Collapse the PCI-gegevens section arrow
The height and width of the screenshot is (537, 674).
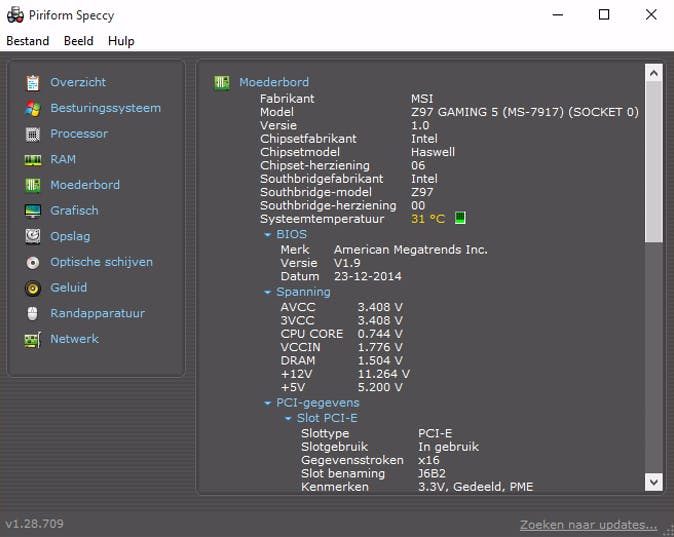click(x=267, y=403)
